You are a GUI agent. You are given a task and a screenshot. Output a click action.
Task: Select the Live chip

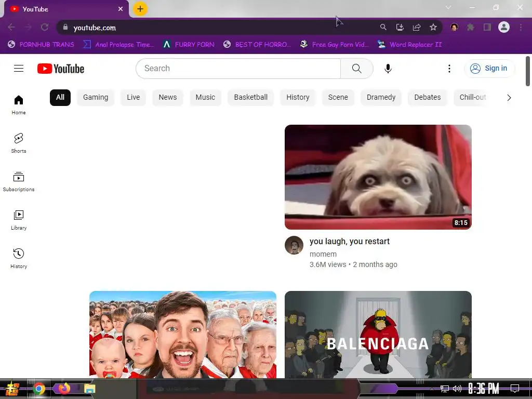[x=134, y=98]
